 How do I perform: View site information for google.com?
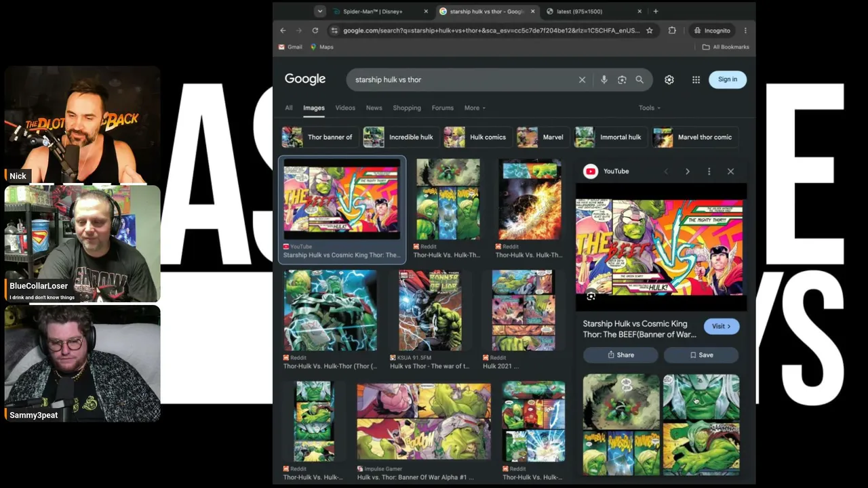(333, 30)
